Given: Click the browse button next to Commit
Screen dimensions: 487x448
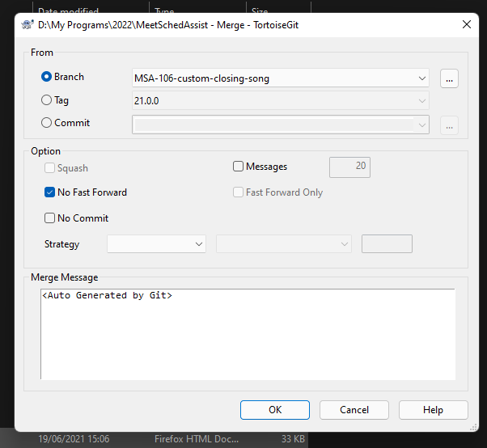Looking at the screenshot, I should point(449,125).
